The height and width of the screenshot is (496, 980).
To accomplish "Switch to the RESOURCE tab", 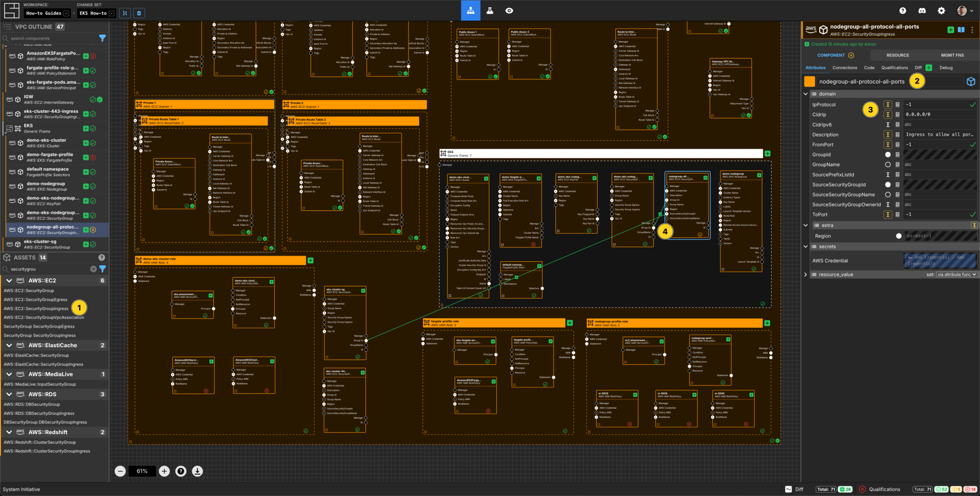I will click(x=897, y=55).
